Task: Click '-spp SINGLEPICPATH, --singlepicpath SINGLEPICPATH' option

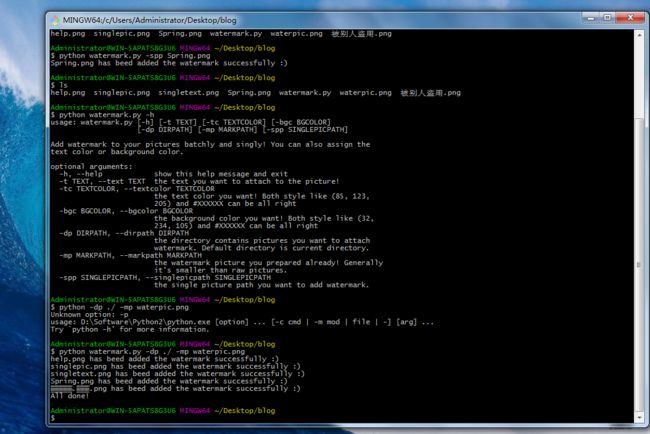Action: (x=165, y=278)
